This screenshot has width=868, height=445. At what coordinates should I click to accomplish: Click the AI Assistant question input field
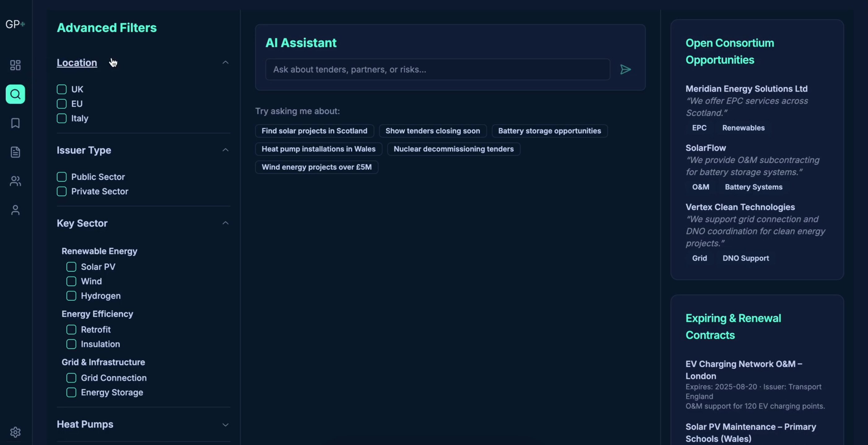click(x=437, y=69)
